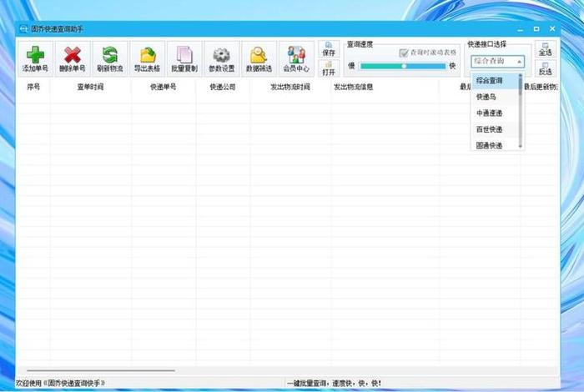Open 数据筛选 data filter tool
The width and height of the screenshot is (584, 392).
click(x=259, y=59)
